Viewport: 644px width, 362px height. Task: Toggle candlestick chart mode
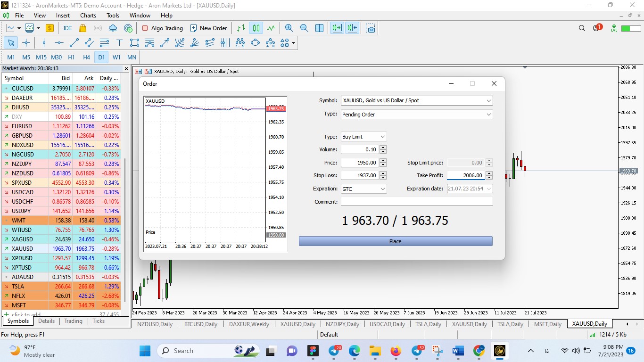(256, 28)
